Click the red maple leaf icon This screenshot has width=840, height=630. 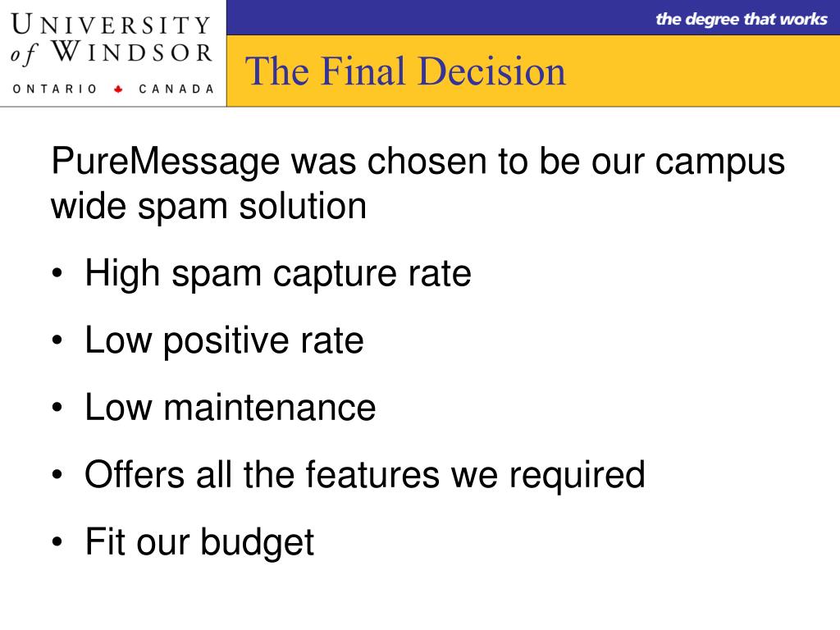[118, 89]
